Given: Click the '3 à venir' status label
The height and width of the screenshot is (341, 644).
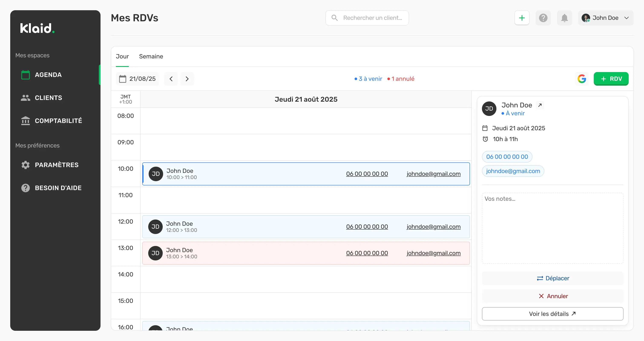Looking at the screenshot, I should tap(368, 79).
